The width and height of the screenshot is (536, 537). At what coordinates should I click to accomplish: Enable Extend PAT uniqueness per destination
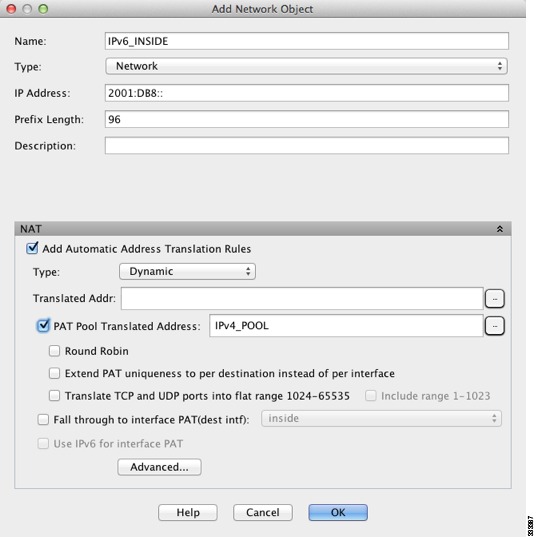point(54,373)
